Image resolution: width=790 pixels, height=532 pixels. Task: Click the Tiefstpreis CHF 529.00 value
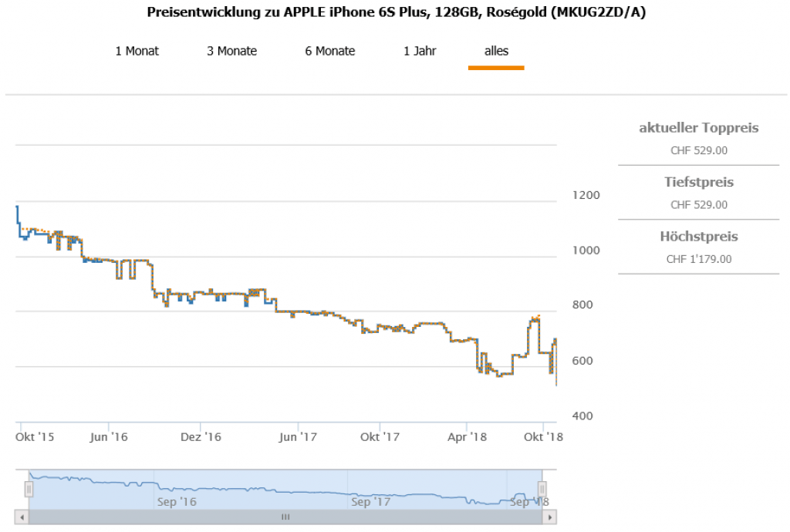698,205
